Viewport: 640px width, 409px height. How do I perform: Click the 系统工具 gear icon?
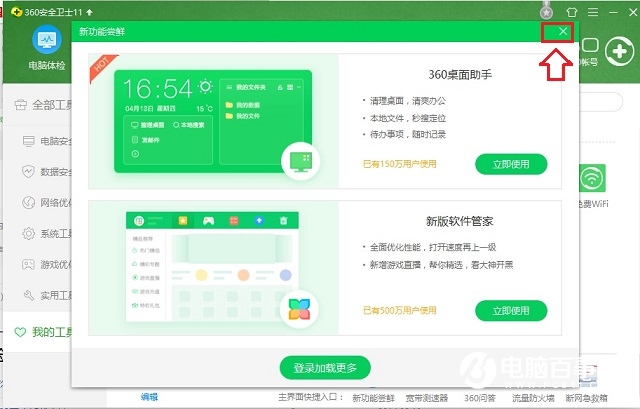(28, 233)
